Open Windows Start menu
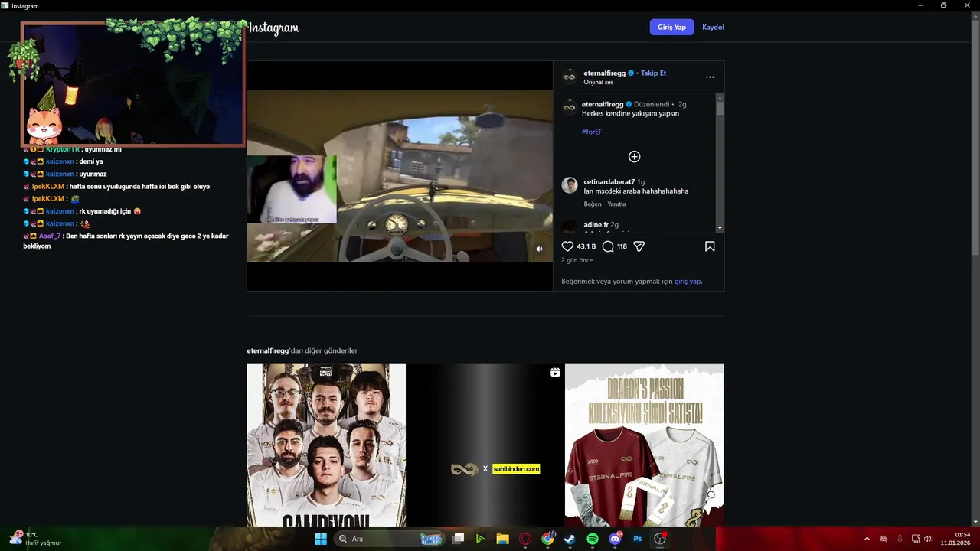 pyautogui.click(x=321, y=539)
